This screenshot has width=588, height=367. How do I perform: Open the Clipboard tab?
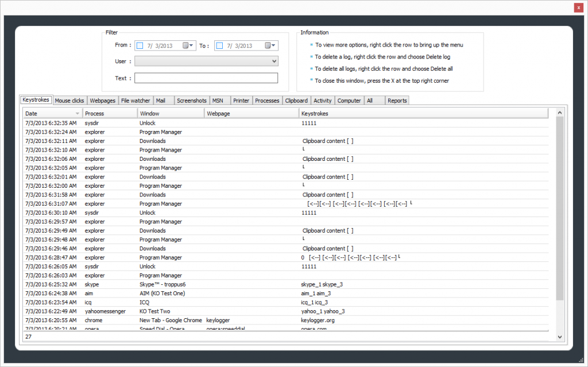pyautogui.click(x=296, y=101)
